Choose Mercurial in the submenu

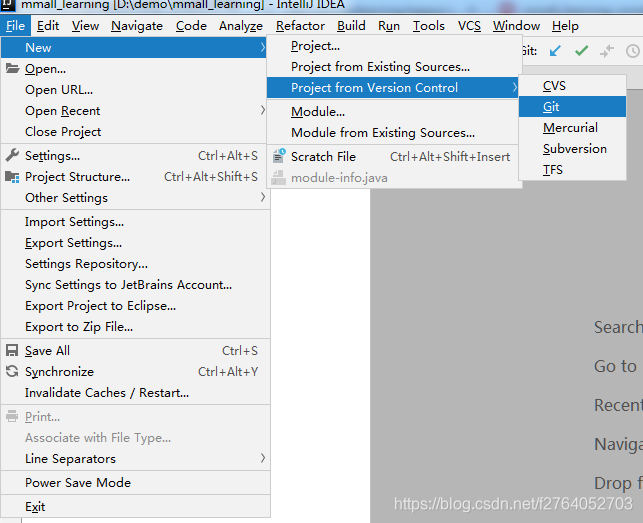[572, 128]
